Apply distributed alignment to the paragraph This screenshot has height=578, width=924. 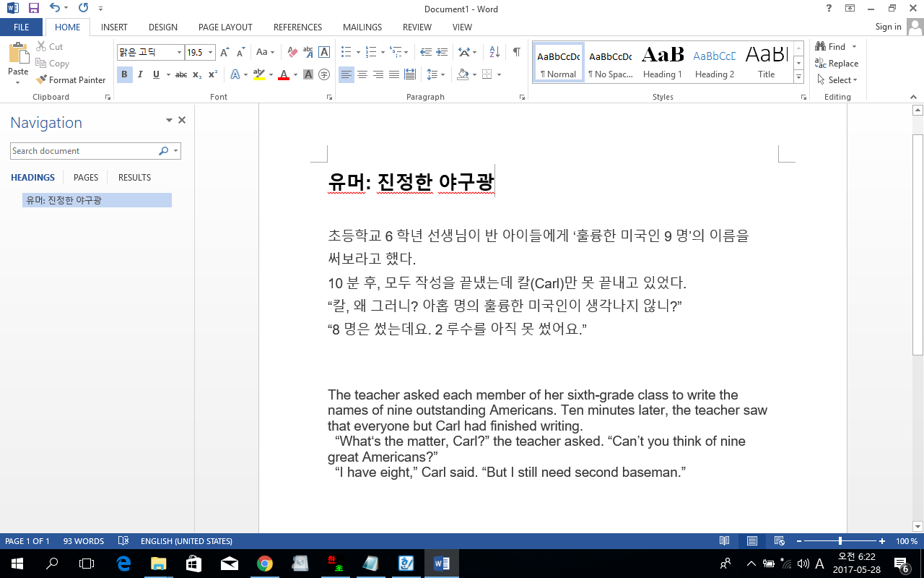point(410,74)
